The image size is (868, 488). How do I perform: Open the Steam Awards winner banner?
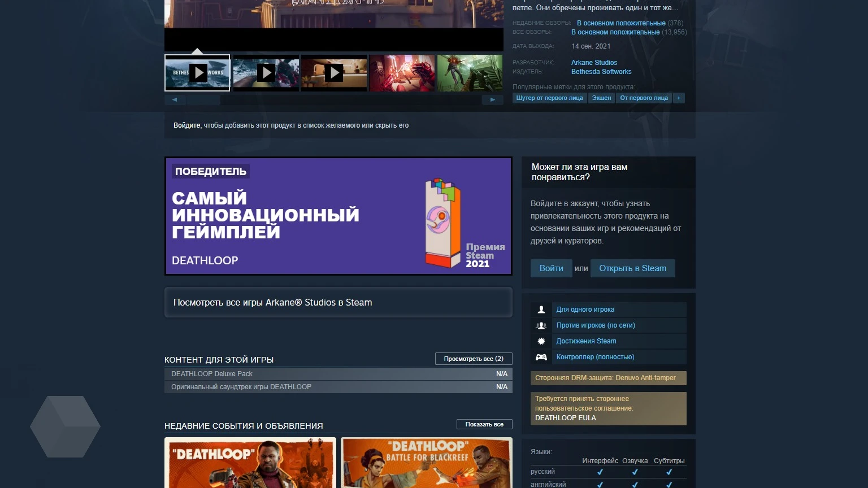click(x=338, y=216)
